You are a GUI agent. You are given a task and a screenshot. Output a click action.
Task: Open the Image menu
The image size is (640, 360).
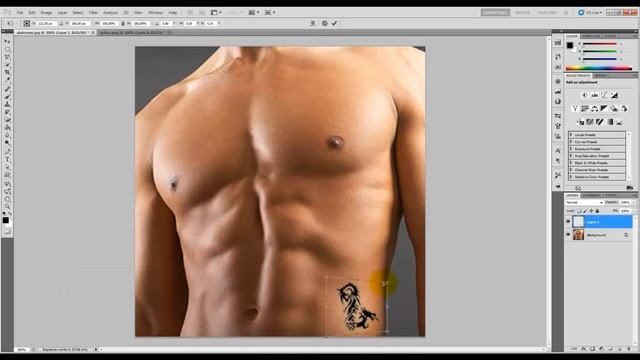tap(46, 13)
